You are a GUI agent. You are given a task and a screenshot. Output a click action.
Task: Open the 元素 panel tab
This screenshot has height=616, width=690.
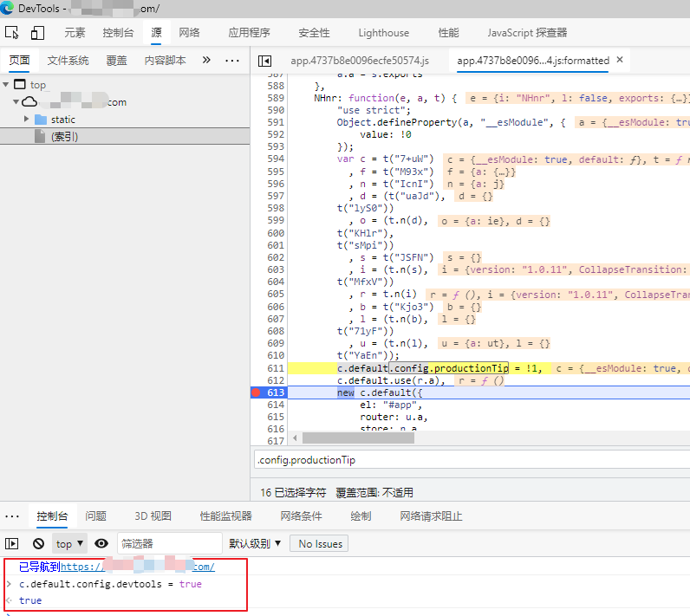pos(75,33)
